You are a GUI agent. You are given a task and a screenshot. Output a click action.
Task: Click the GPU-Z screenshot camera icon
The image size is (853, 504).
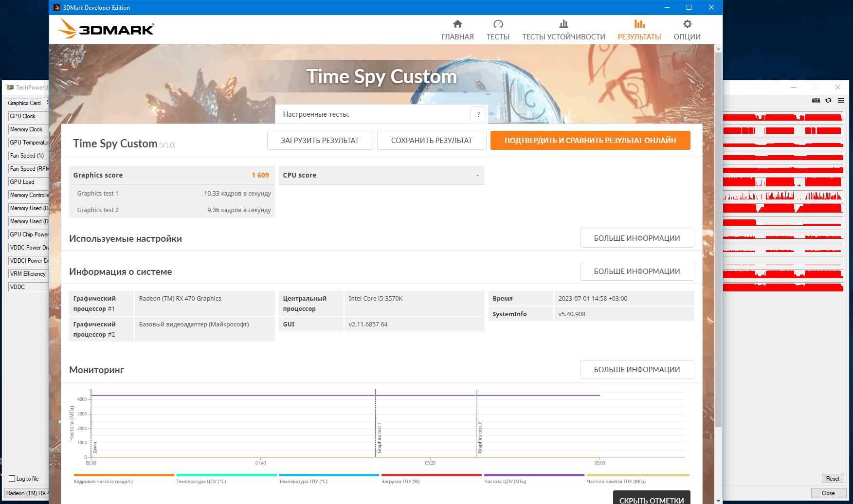816,100
